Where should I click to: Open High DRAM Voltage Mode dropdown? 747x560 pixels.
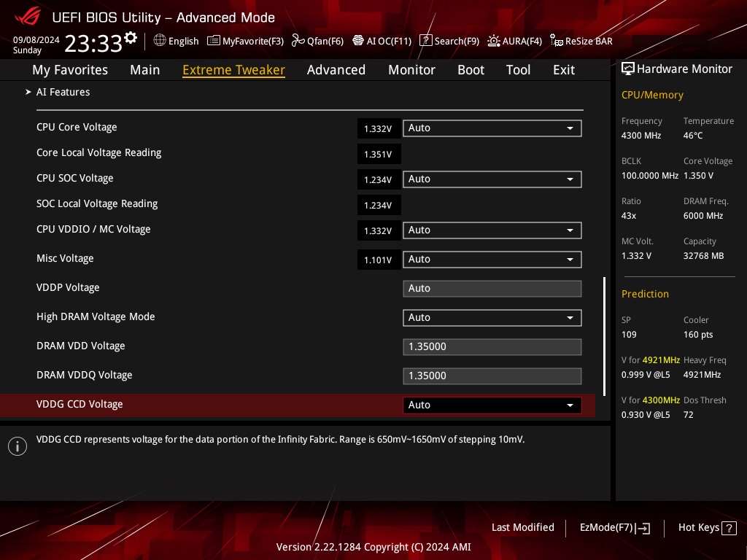point(492,318)
